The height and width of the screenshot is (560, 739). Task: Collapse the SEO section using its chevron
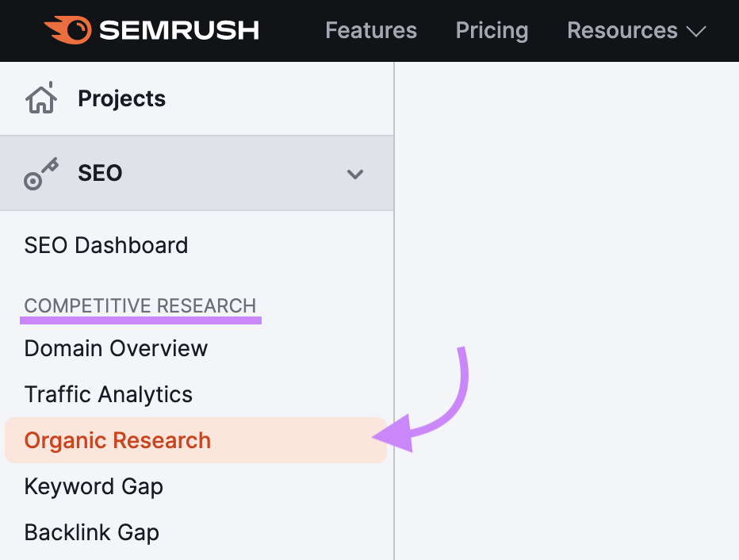pos(355,174)
